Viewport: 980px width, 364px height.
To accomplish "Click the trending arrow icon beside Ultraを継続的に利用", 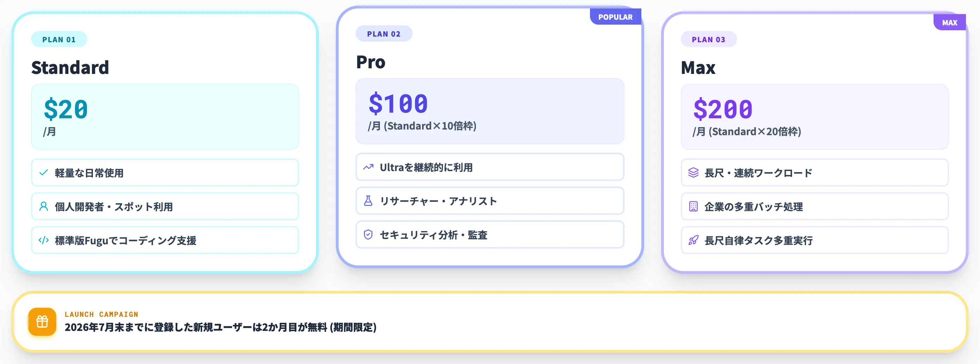I will tap(368, 167).
